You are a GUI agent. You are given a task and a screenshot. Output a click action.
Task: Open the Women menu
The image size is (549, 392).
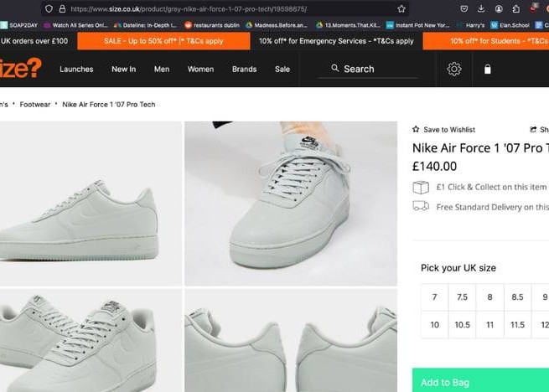[200, 70]
